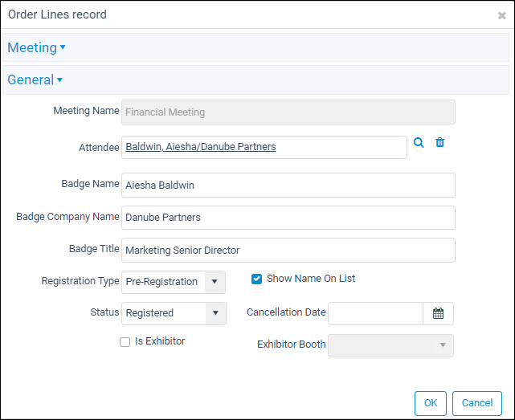
Task: Open the Cancellation Date calendar picker
Action: click(x=438, y=313)
